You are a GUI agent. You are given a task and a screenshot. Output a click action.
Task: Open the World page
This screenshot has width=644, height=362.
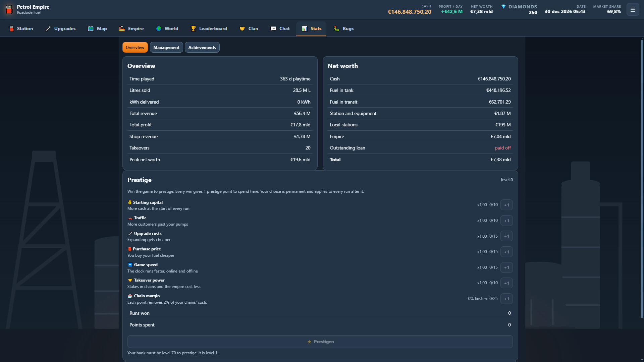click(x=167, y=28)
